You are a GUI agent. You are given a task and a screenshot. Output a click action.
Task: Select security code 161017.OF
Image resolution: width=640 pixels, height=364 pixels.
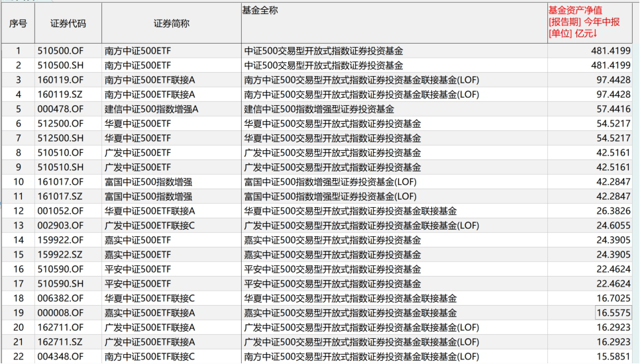(x=60, y=182)
